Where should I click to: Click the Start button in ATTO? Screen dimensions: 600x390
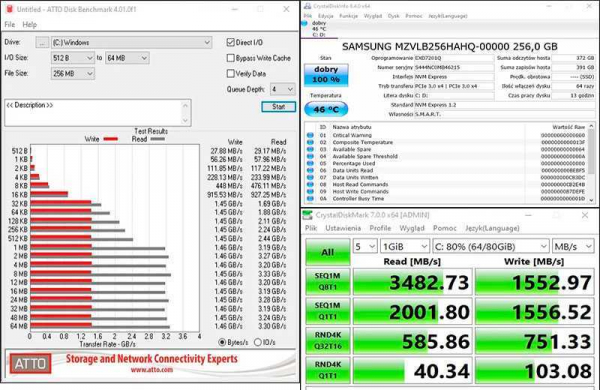click(x=279, y=107)
